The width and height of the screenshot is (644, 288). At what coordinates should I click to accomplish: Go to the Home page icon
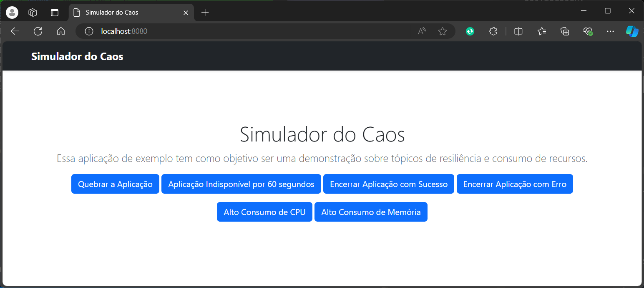[x=61, y=31]
